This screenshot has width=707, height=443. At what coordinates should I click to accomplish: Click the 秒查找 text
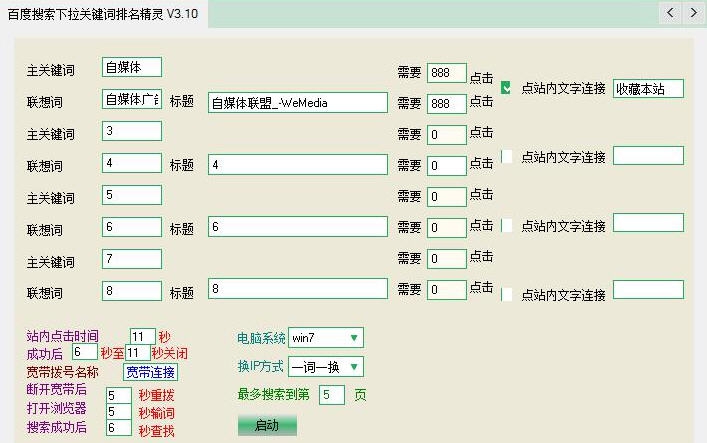coord(156,431)
